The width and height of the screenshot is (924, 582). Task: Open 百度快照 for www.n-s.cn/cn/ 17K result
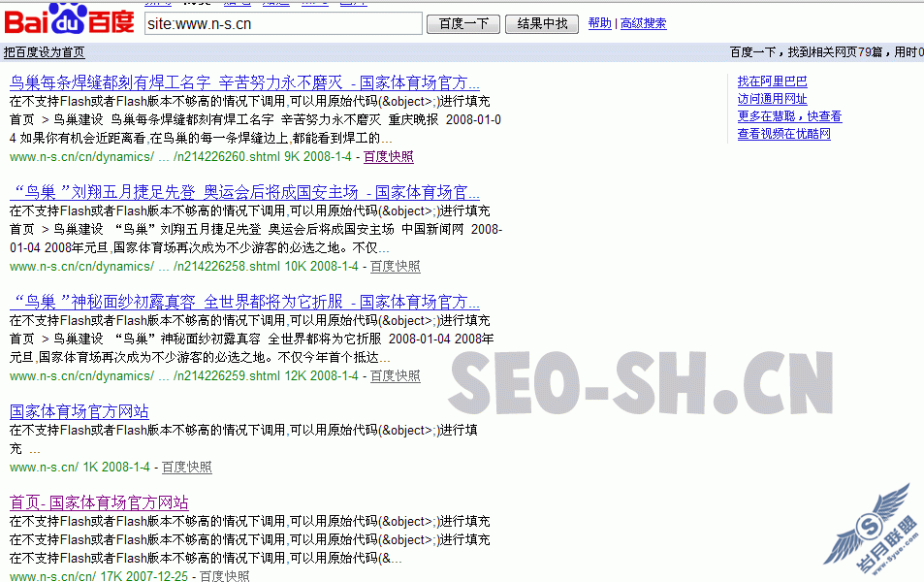pos(225,575)
